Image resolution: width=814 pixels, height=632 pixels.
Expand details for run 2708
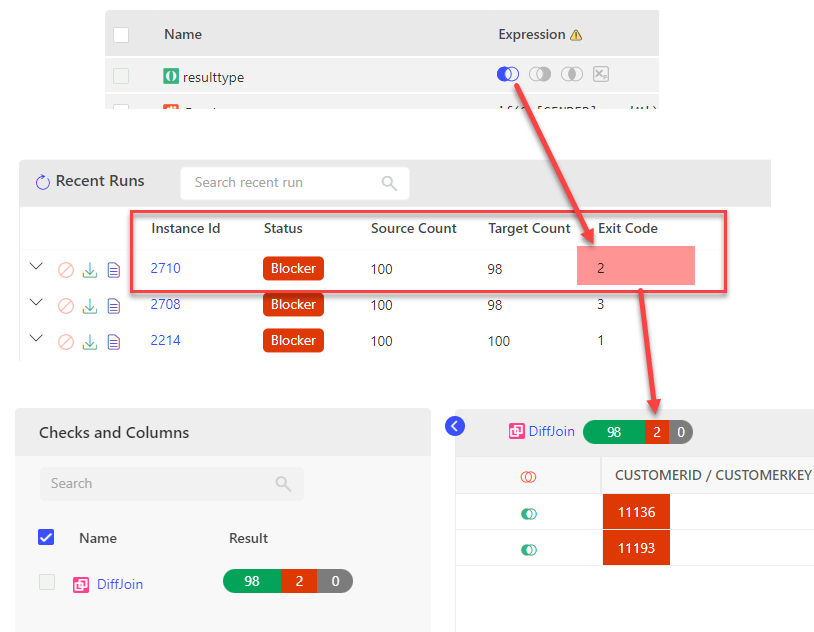point(37,302)
